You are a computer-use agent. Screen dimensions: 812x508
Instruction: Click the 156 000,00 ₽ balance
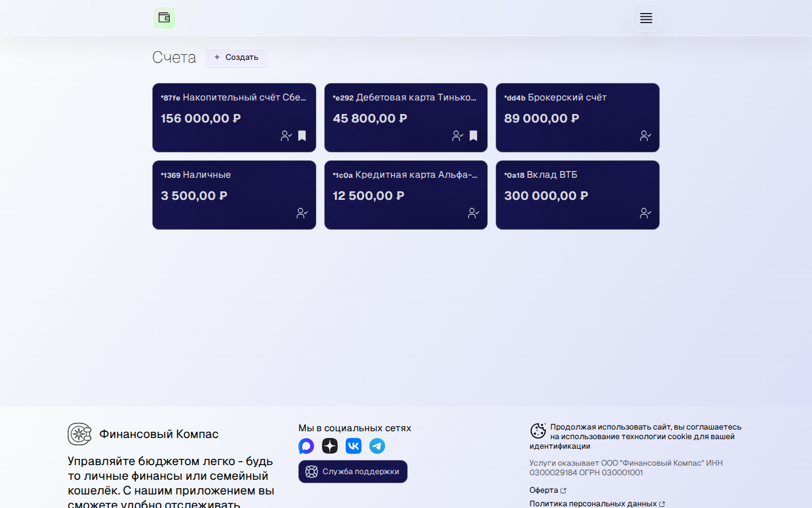[x=201, y=119]
